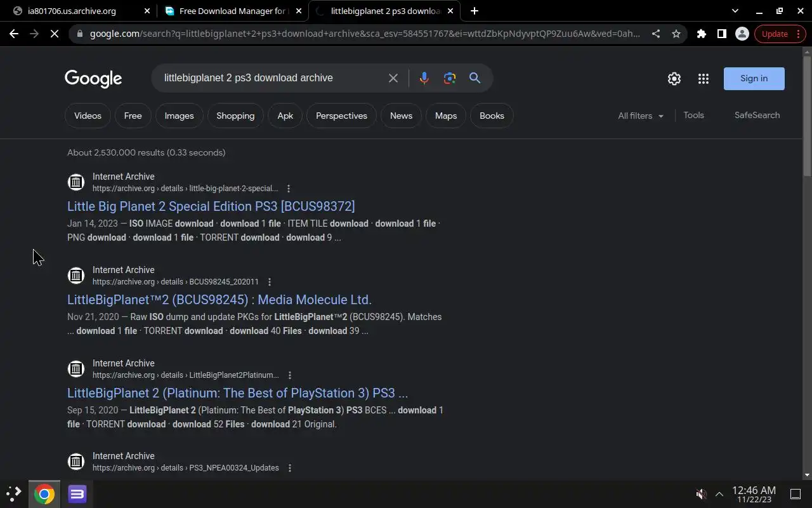Click the Chrome Update button

pyautogui.click(x=780, y=34)
